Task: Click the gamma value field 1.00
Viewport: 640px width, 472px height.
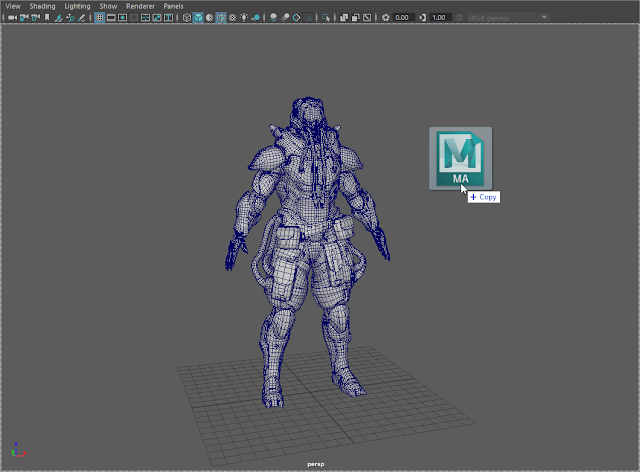Action: click(441, 18)
